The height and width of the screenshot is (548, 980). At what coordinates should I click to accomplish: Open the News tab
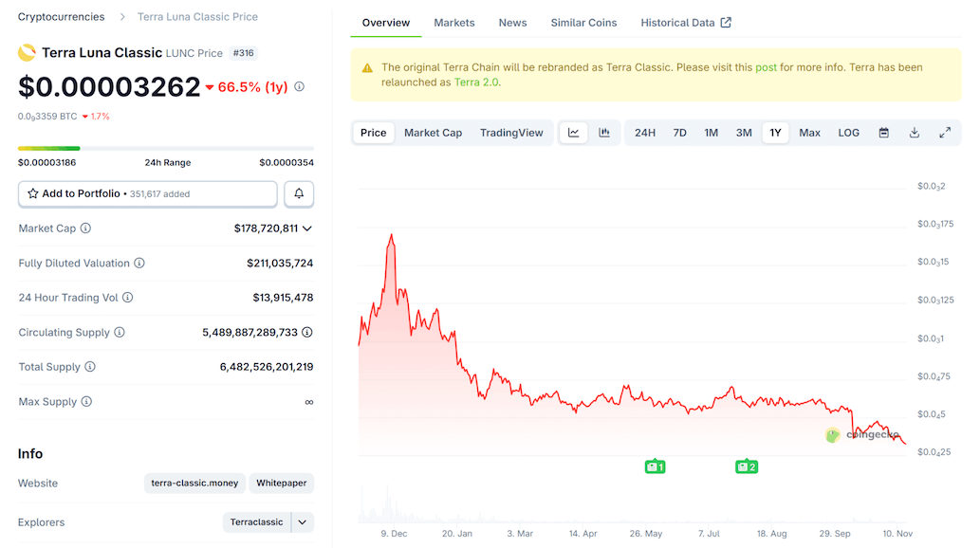point(512,22)
